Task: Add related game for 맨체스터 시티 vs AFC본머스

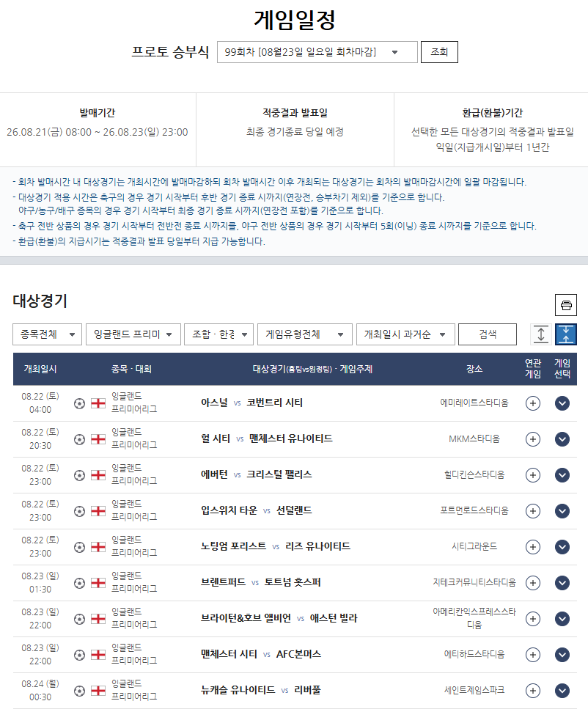Action: click(532, 654)
